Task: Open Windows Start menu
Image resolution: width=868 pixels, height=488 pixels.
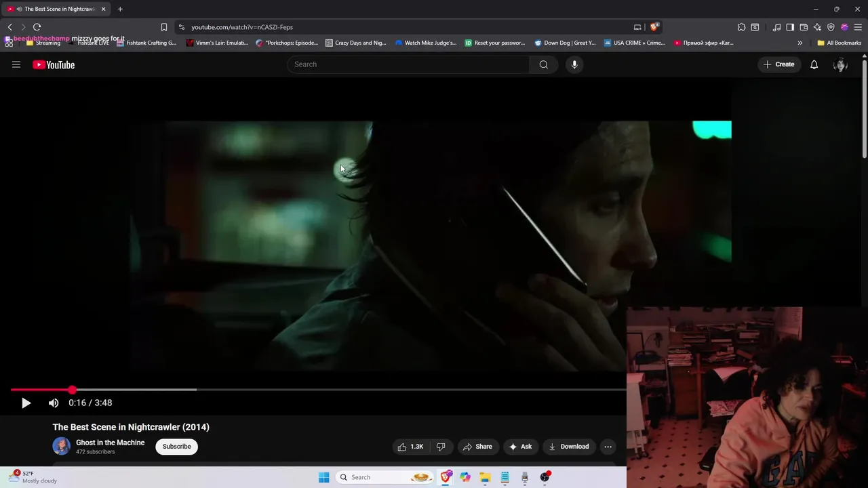Action: (x=324, y=477)
